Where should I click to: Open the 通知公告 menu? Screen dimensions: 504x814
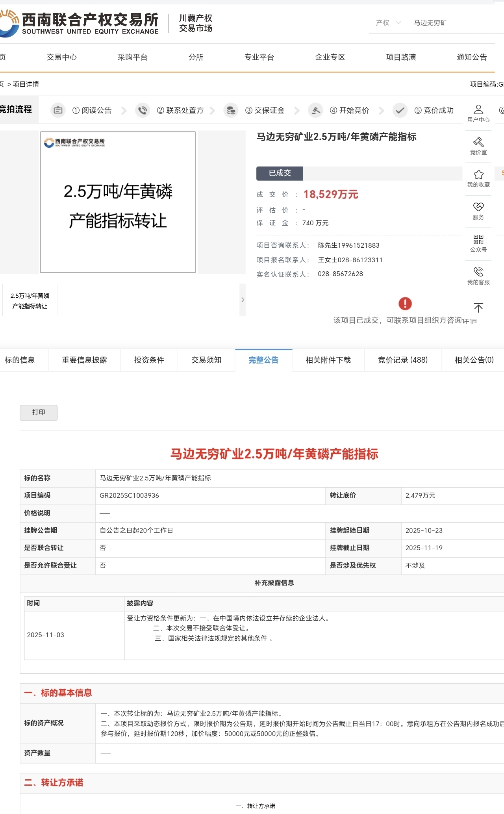coord(472,57)
